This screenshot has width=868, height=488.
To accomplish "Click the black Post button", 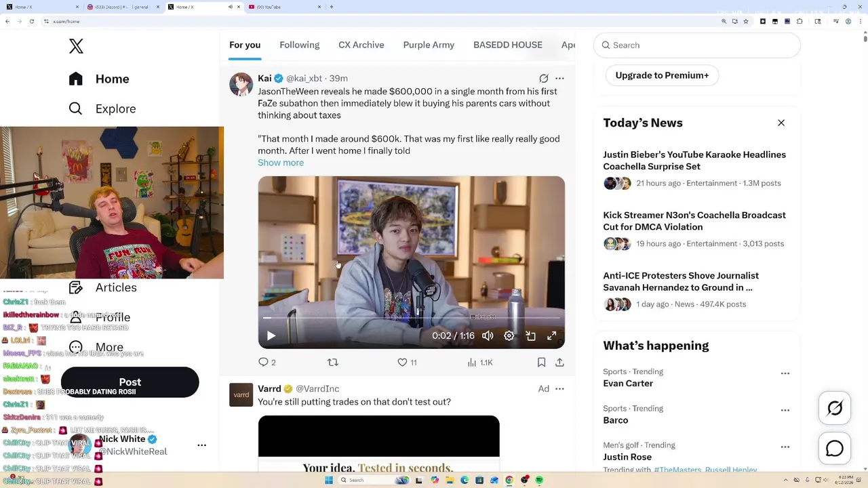I will click(130, 382).
